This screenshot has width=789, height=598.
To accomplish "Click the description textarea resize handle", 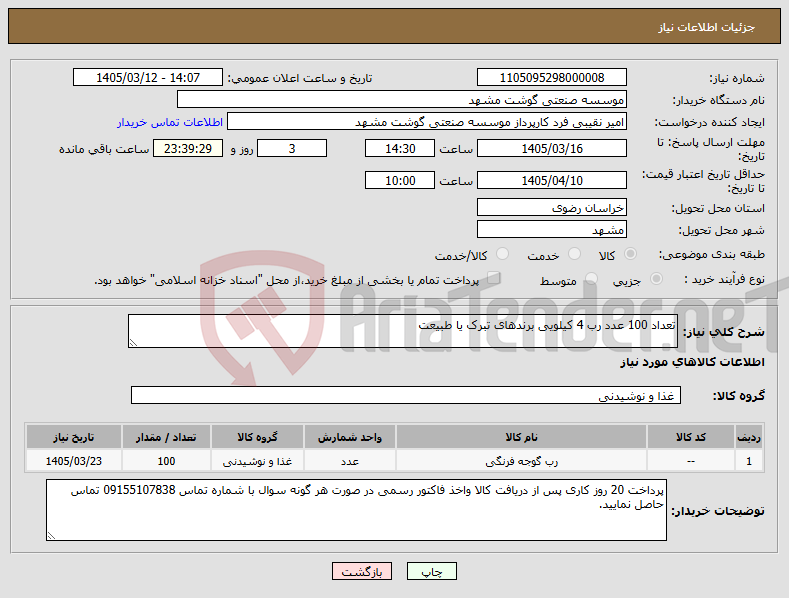I will 133,343.
